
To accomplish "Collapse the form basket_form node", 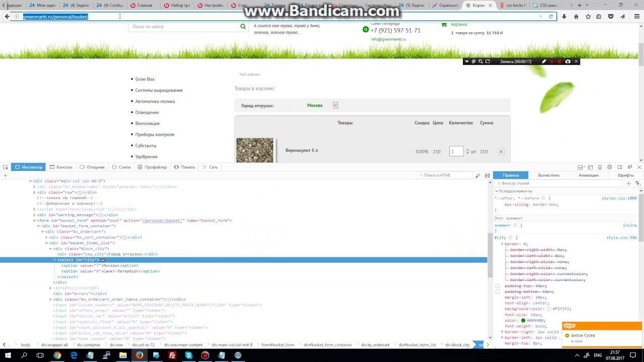I will [x=35, y=220].
